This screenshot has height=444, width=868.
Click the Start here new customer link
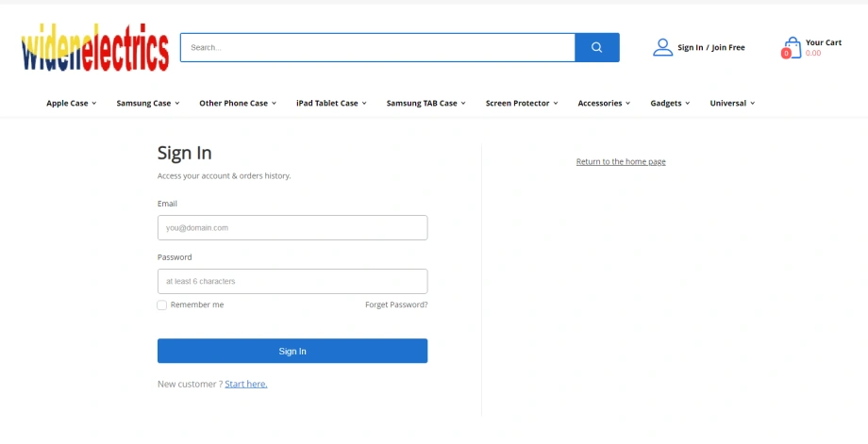pos(246,385)
